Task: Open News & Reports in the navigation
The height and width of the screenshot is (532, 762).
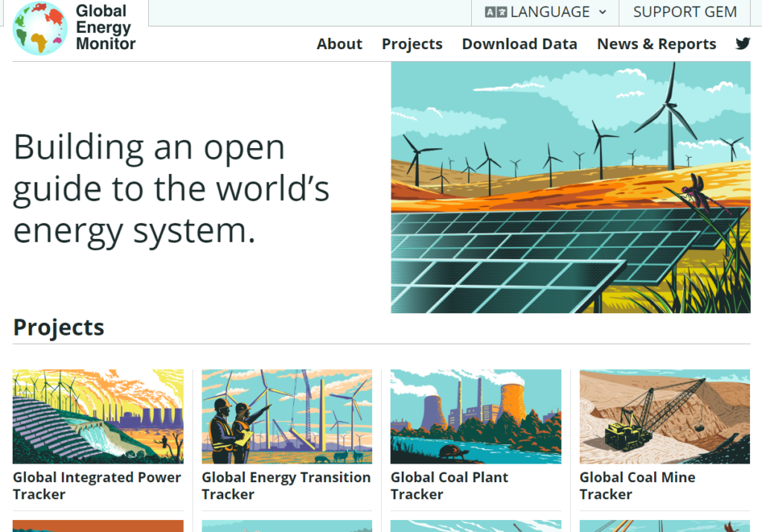Action: coord(656,44)
